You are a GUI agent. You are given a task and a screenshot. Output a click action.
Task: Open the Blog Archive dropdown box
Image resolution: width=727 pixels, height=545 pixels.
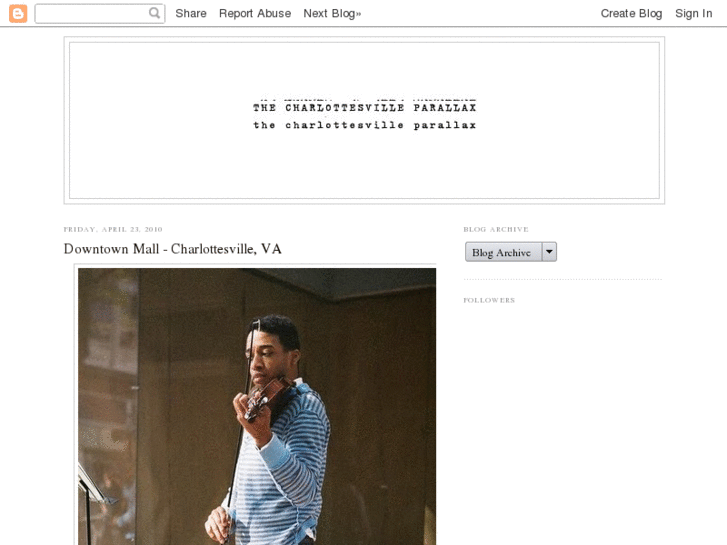click(504, 252)
